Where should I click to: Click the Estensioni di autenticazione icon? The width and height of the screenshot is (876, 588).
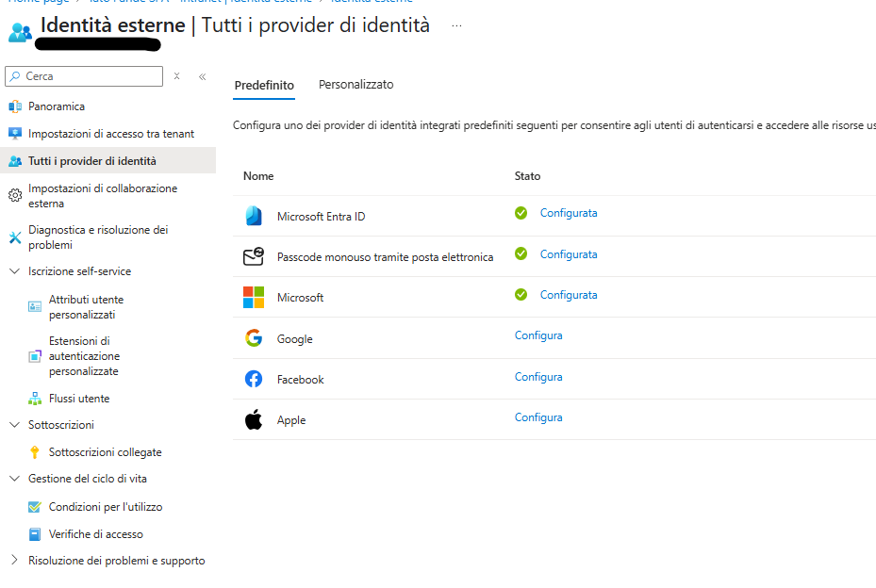pos(35,355)
